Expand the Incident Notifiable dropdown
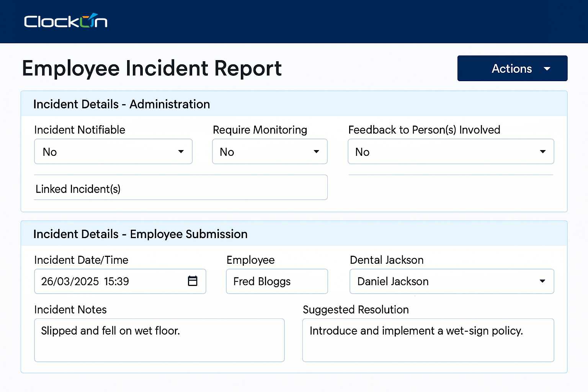 (113, 152)
